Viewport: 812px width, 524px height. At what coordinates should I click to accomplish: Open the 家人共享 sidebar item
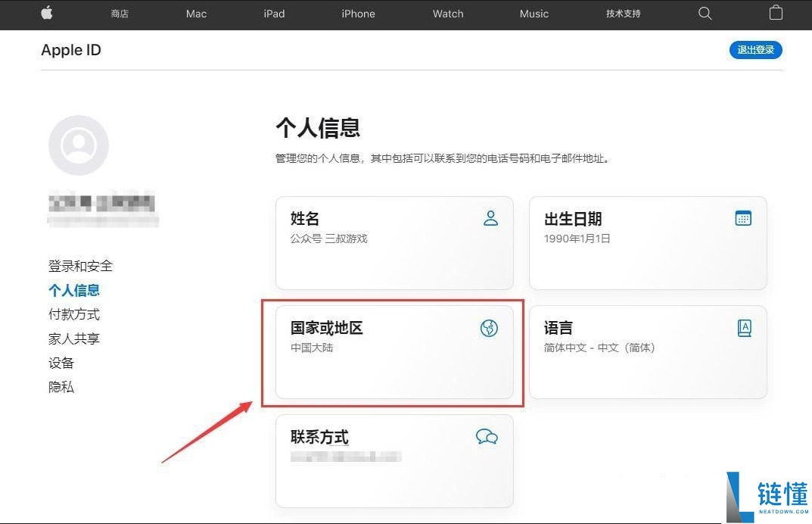(x=73, y=338)
